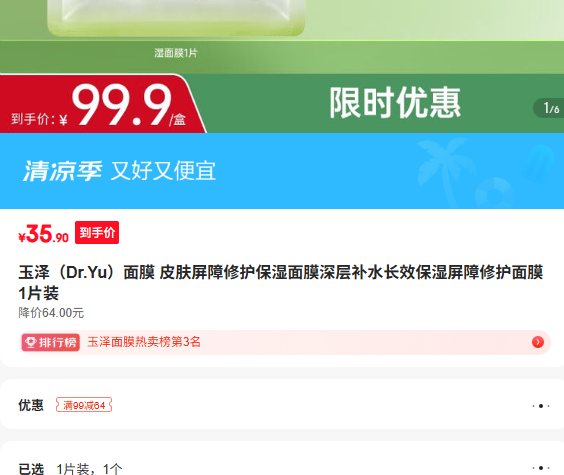Open the red arrow on ranking banner
This screenshot has height=475, width=564.
tap(538, 342)
